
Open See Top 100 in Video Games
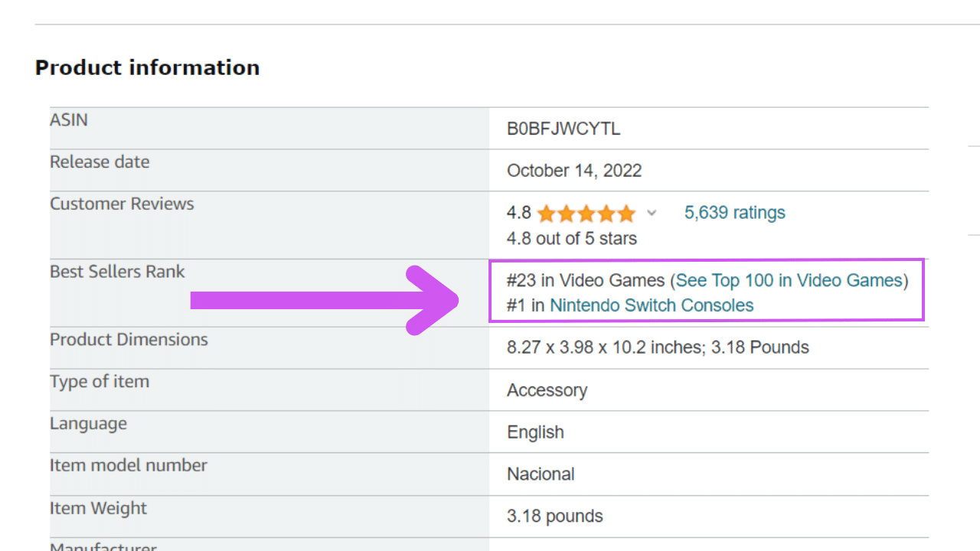[x=789, y=281]
